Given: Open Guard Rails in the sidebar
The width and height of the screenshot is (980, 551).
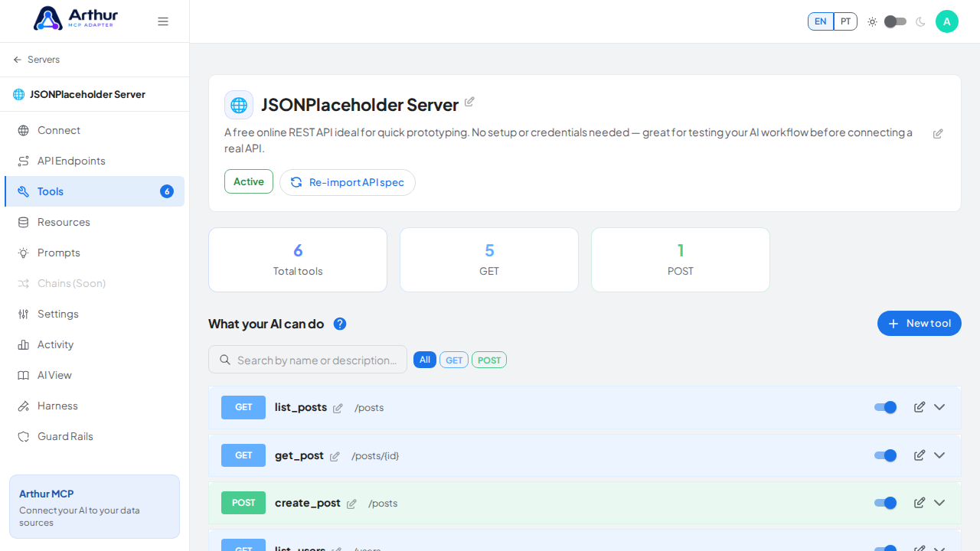Looking at the screenshot, I should coord(95,436).
